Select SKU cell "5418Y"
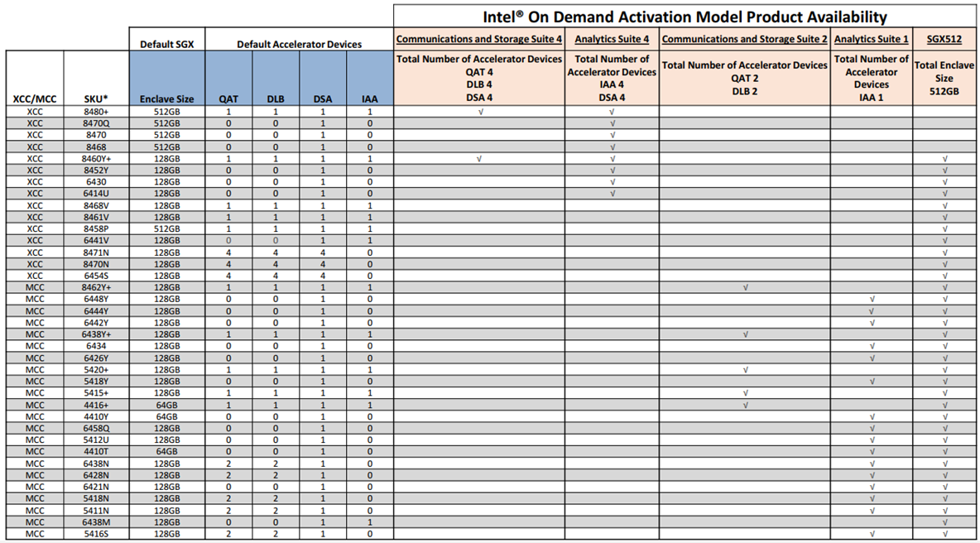Screen dimensions: 980x543 click(x=96, y=381)
